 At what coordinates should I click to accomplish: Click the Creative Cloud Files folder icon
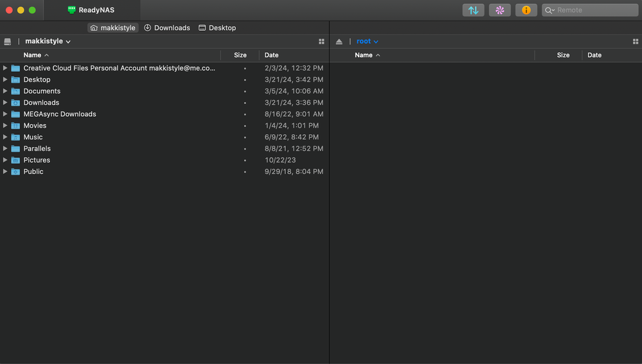coord(15,68)
